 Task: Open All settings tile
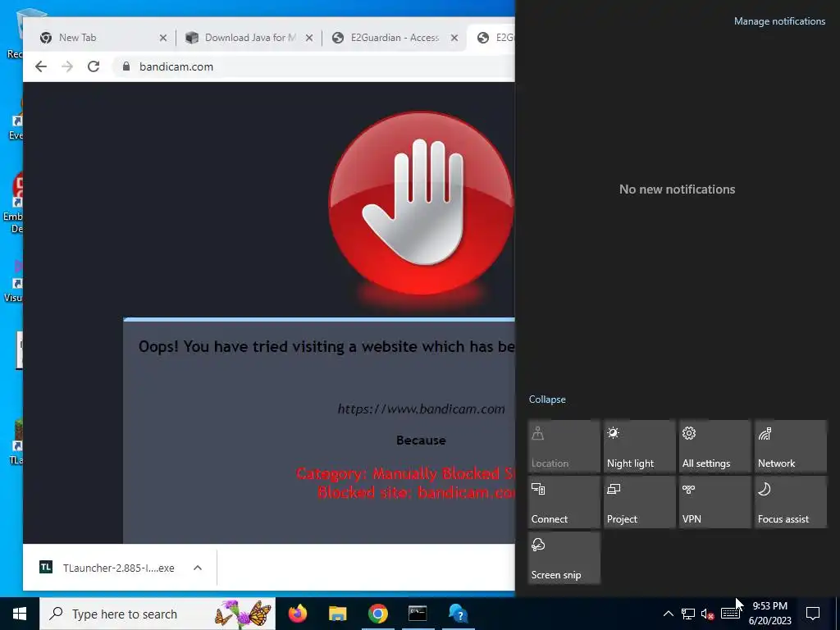tap(715, 446)
